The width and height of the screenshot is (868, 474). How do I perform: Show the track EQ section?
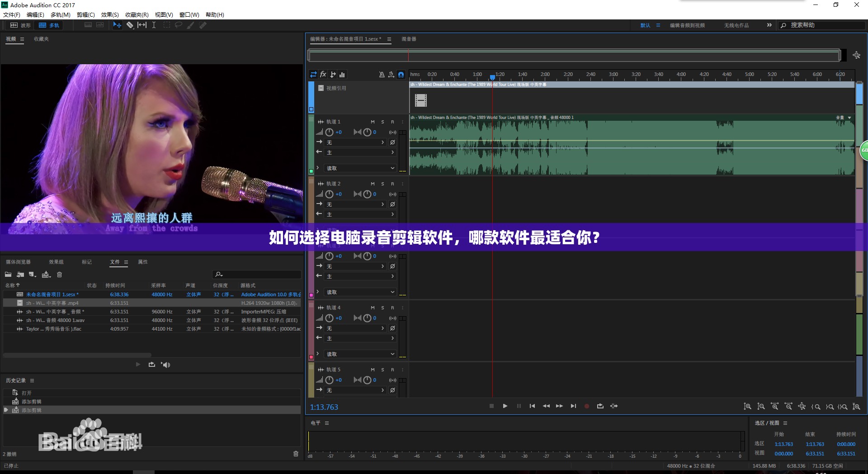342,75
